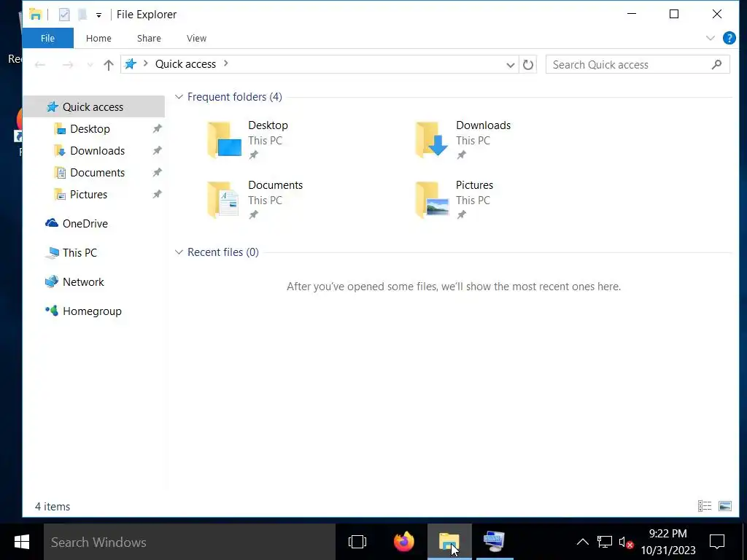Screen dimensions: 747x560
Task: Select the Pictures folder icon in Frequent folders
Action: (x=432, y=200)
